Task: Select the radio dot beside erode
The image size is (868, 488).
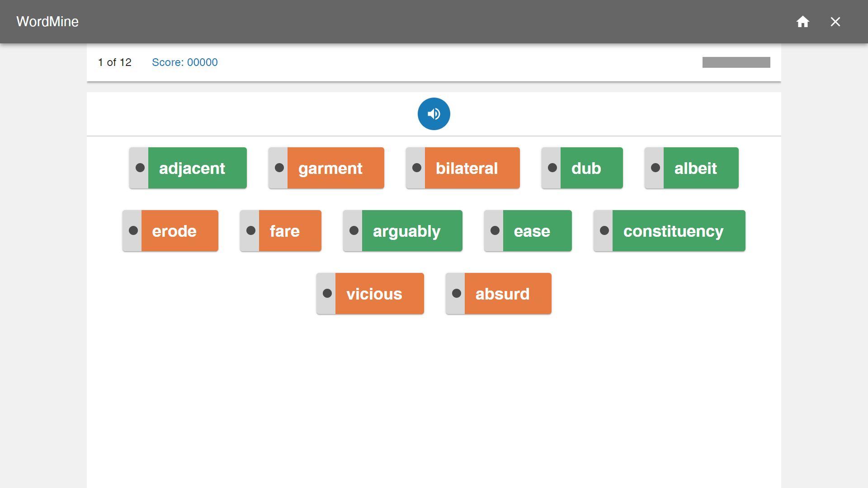Action: (x=133, y=231)
